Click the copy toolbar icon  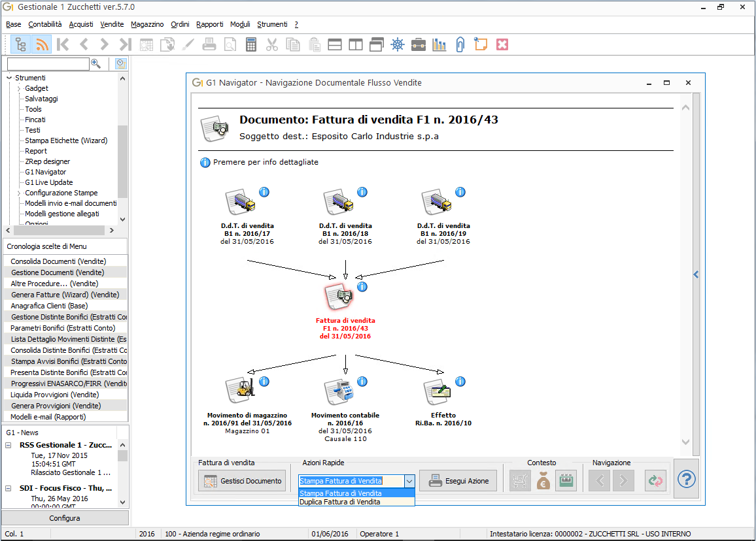coord(293,45)
